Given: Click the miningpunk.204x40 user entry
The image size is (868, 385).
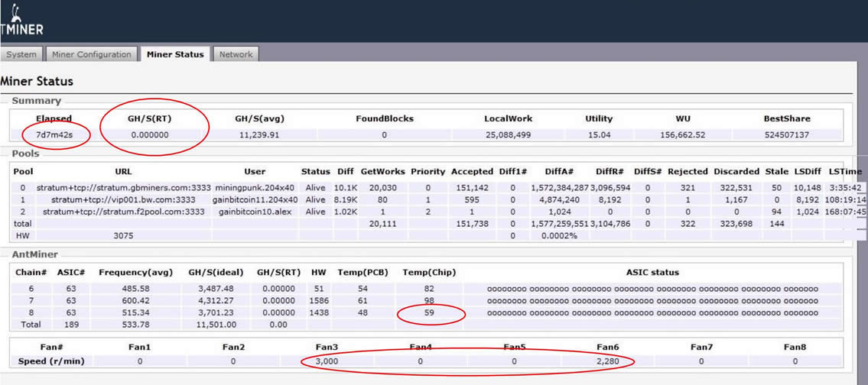Looking at the screenshot, I should click(255, 187).
